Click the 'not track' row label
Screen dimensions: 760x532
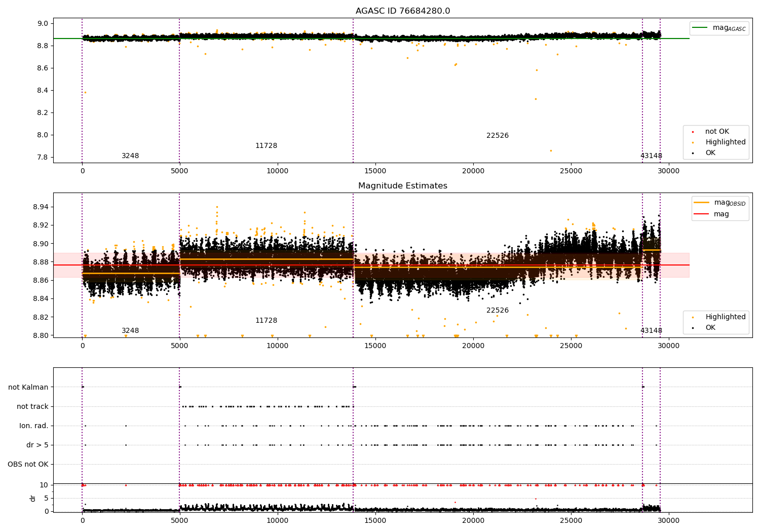tap(32, 407)
